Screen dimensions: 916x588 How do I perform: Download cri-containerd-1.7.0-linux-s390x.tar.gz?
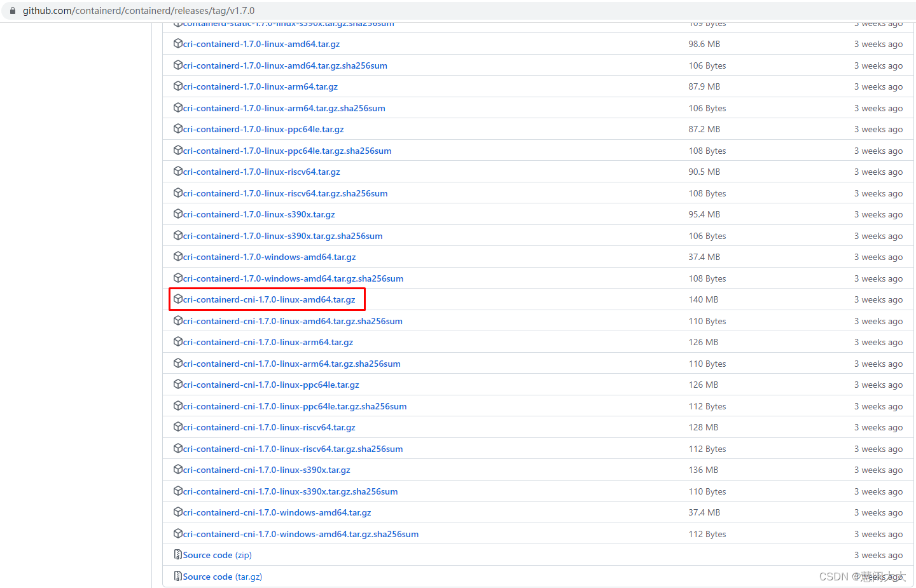259,214
